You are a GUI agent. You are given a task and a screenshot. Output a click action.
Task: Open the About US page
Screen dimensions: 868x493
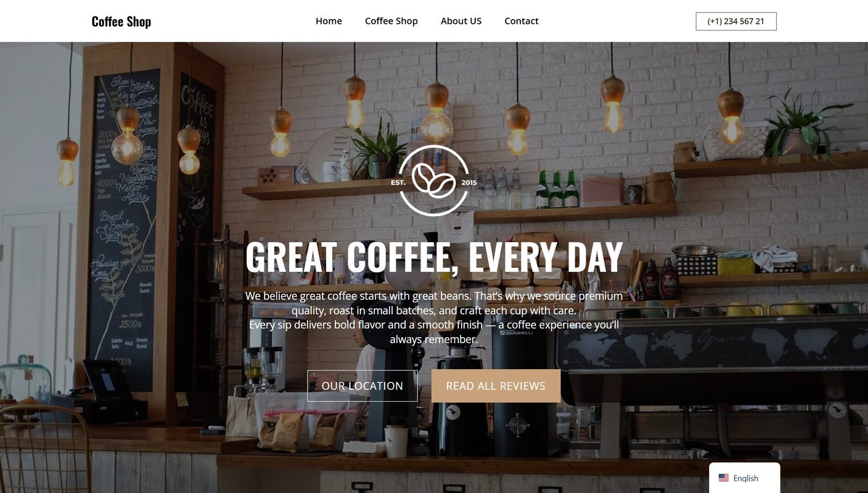461,21
